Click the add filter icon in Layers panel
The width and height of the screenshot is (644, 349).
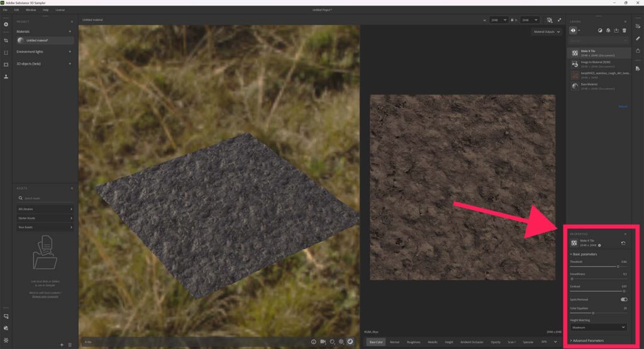click(x=608, y=30)
